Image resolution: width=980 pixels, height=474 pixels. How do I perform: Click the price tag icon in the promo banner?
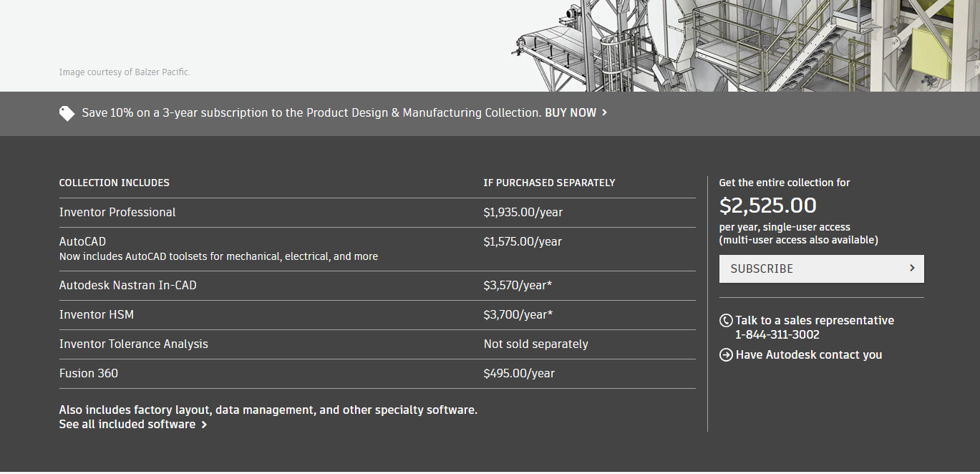point(67,113)
